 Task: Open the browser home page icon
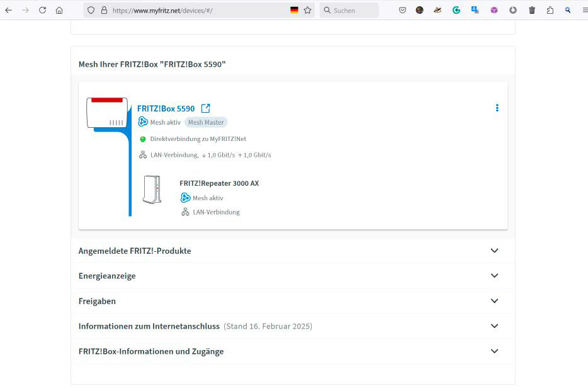click(59, 10)
